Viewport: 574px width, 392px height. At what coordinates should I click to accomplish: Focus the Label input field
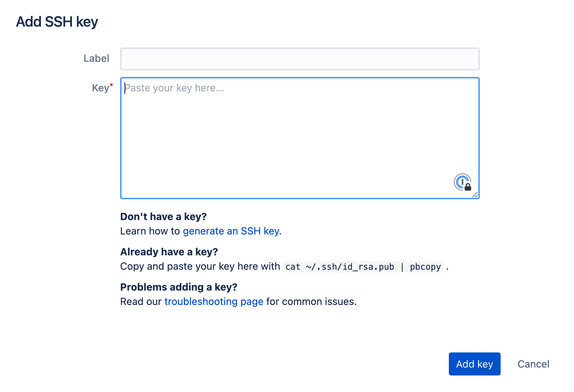pyautogui.click(x=300, y=59)
